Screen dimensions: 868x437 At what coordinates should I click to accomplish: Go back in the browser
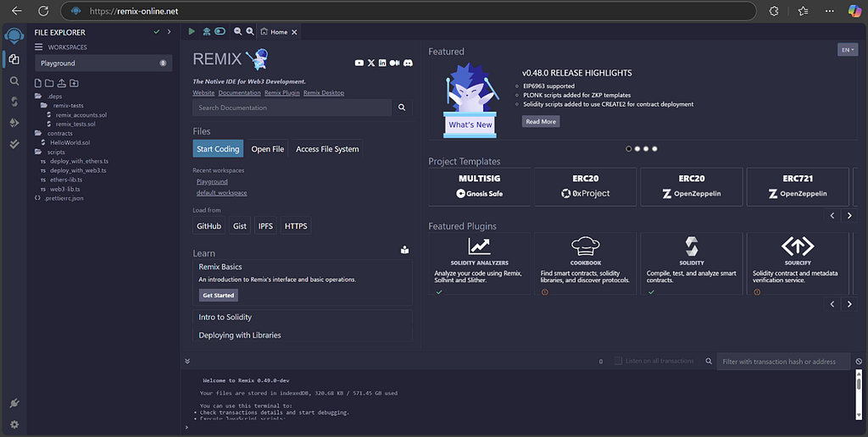coord(17,11)
